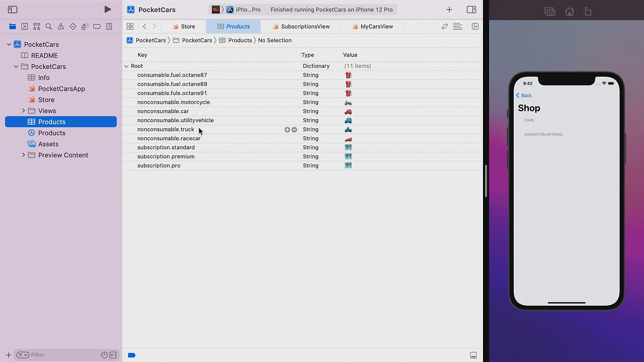Click the Key column header
The width and height of the screenshot is (644, 362).
click(142, 55)
